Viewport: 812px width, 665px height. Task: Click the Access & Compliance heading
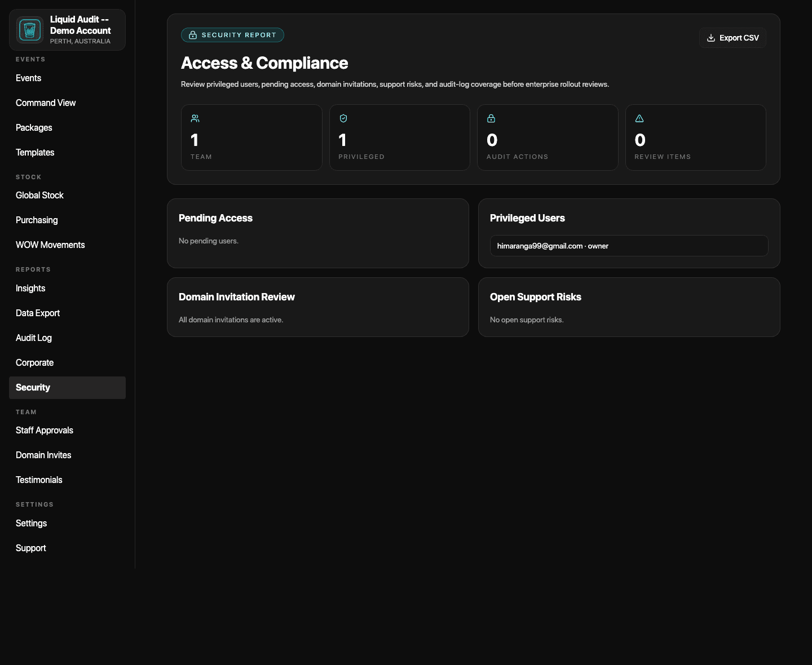tap(264, 63)
